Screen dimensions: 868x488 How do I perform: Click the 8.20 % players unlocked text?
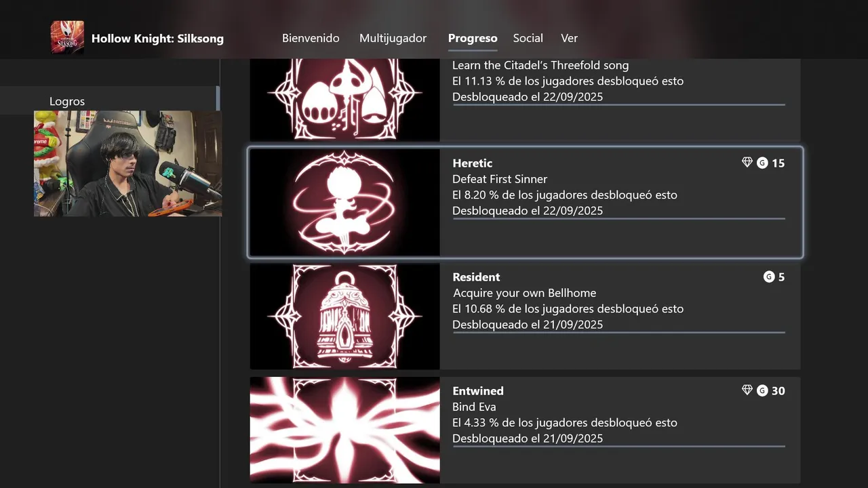565,195
